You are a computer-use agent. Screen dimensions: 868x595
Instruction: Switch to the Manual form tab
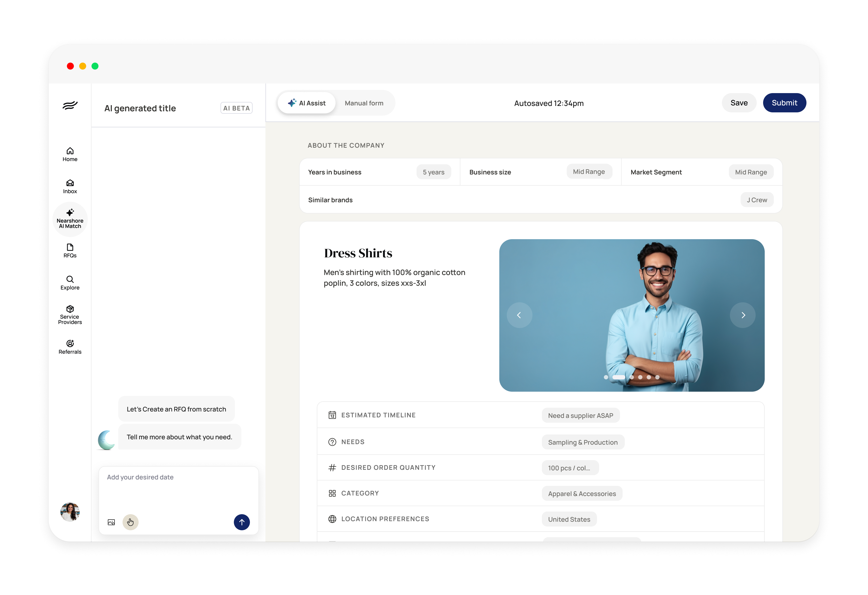364,103
